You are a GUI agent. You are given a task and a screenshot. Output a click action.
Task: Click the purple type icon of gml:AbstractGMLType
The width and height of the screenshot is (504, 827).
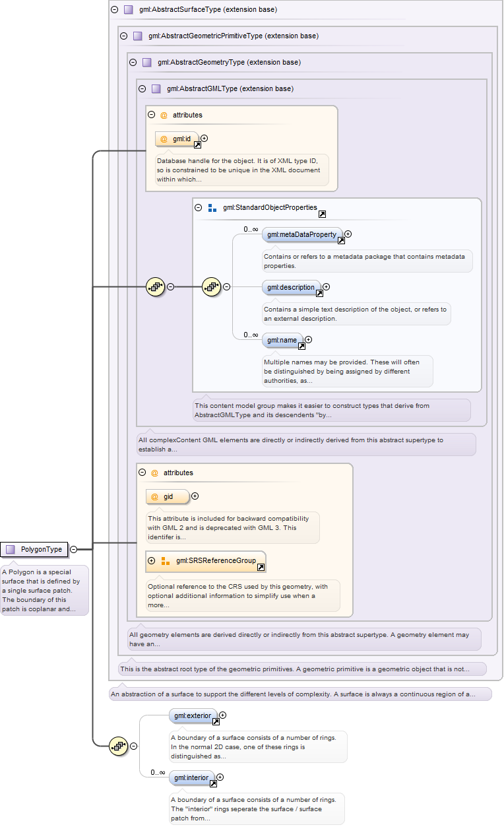point(156,88)
